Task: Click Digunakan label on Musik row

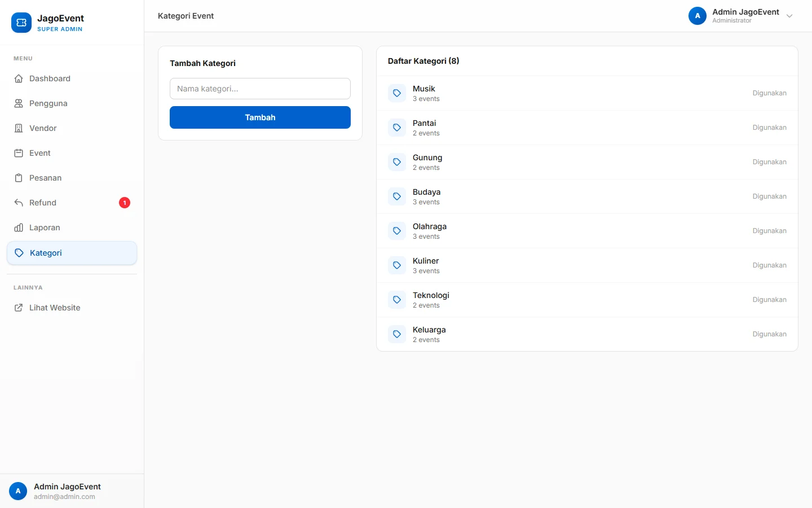Action: [x=769, y=93]
